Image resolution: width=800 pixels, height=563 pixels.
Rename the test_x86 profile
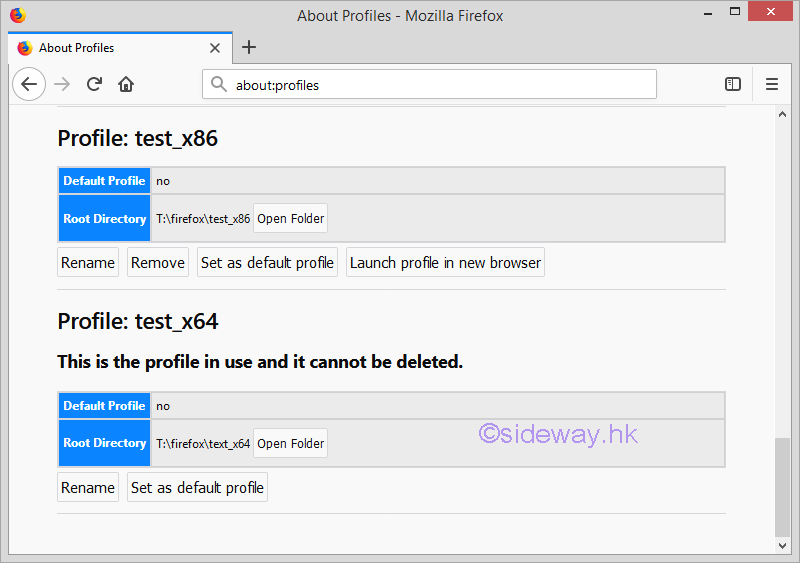[x=88, y=263]
